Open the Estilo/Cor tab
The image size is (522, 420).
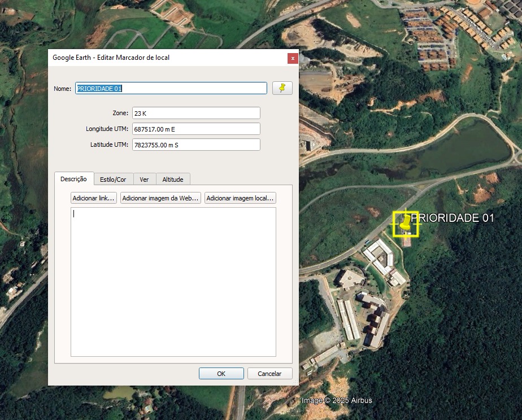(113, 180)
